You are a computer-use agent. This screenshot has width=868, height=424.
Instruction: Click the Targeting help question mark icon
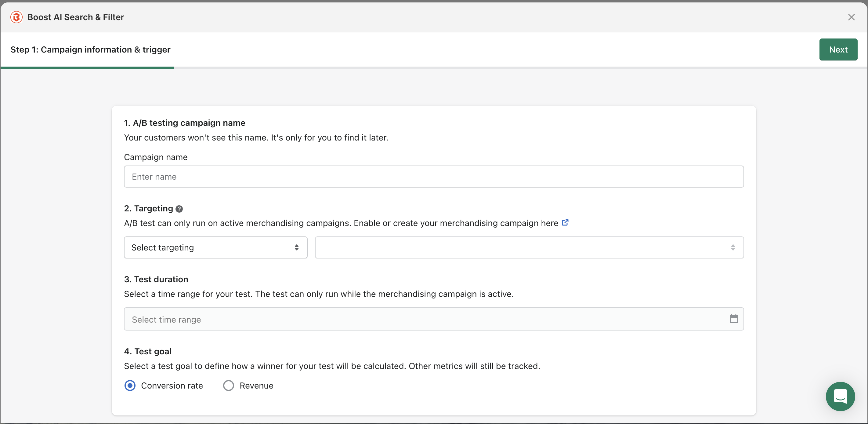[179, 209]
